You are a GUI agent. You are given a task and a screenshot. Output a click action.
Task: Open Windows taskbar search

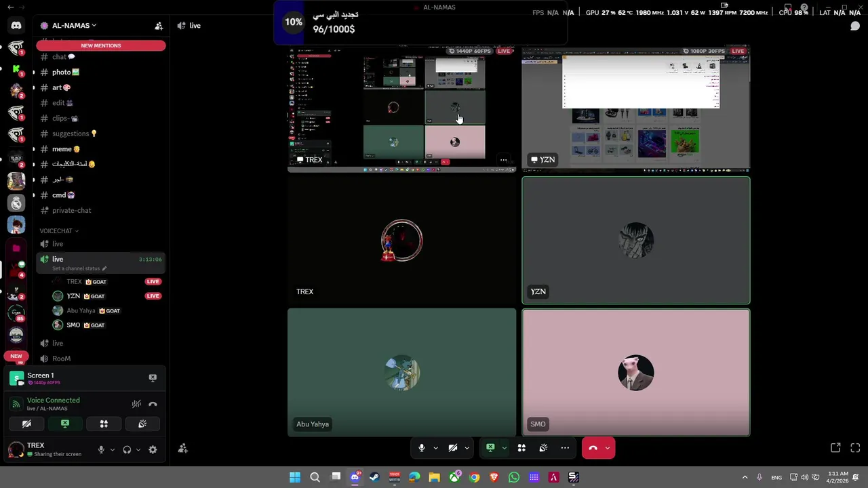click(315, 477)
